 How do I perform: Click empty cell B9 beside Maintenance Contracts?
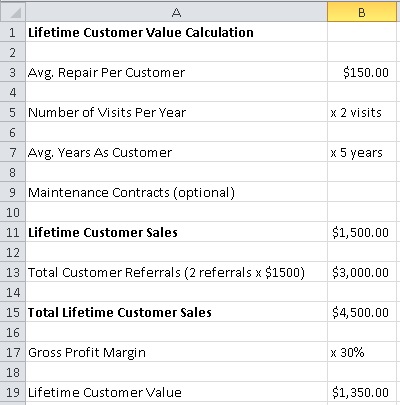click(x=362, y=192)
